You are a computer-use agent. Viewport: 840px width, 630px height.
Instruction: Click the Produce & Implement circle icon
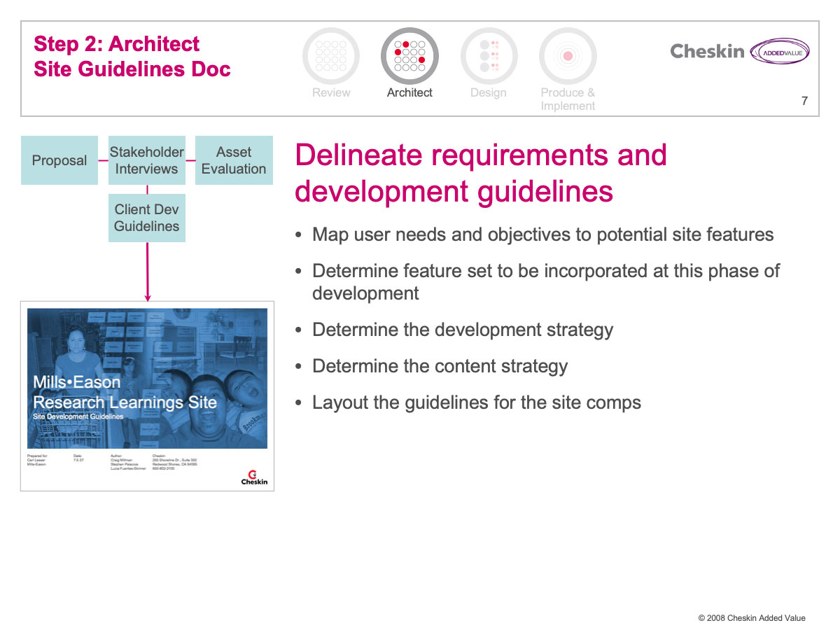(568, 56)
